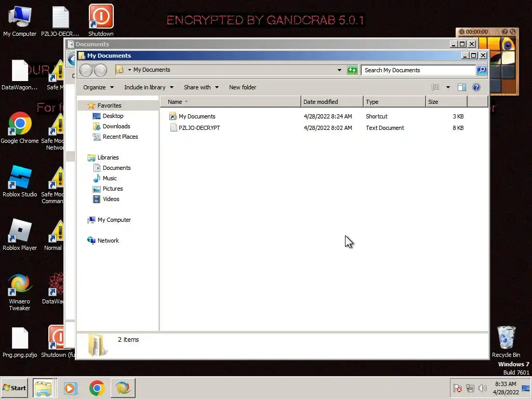
Task: Click Windows Explorer taskbar button
Action: pyautogui.click(x=43, y=388)
